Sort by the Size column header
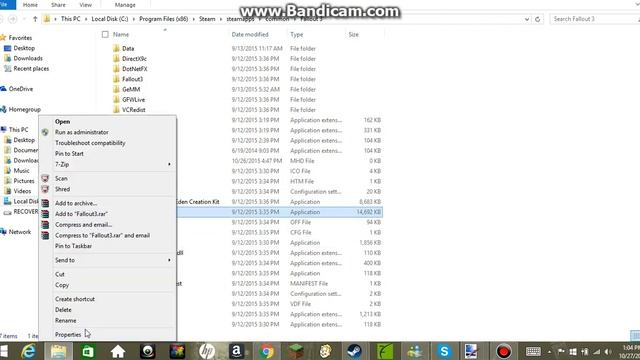Screen dimensions: 640x360 click(353, 35)
